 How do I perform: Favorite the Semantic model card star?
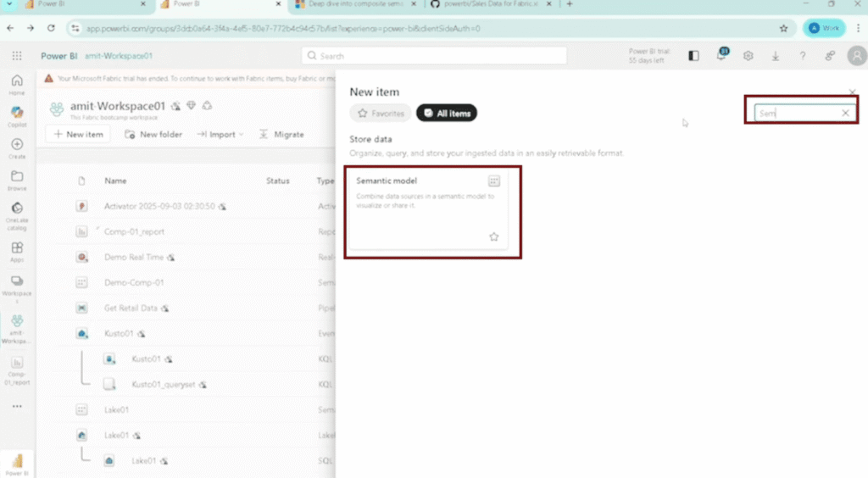[x=494, y=236]
